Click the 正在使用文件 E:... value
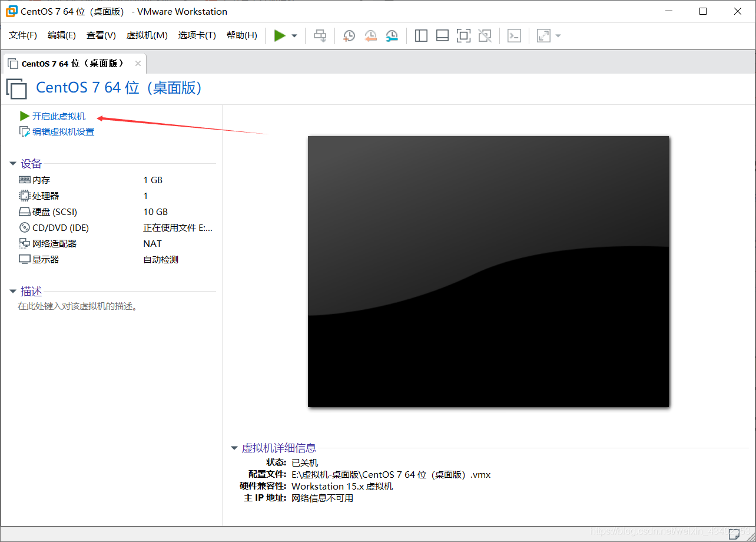The width and height of the screenshot is (756, 542). [x=178, y=228]
